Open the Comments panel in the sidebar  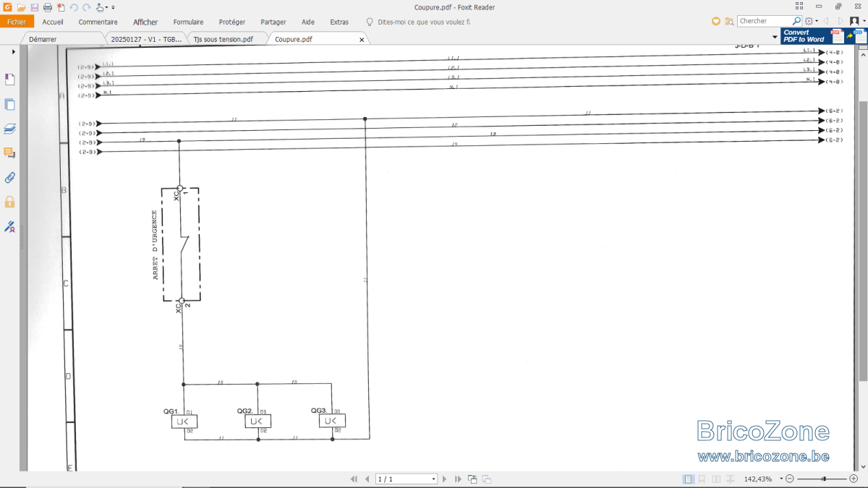point(10,153)
